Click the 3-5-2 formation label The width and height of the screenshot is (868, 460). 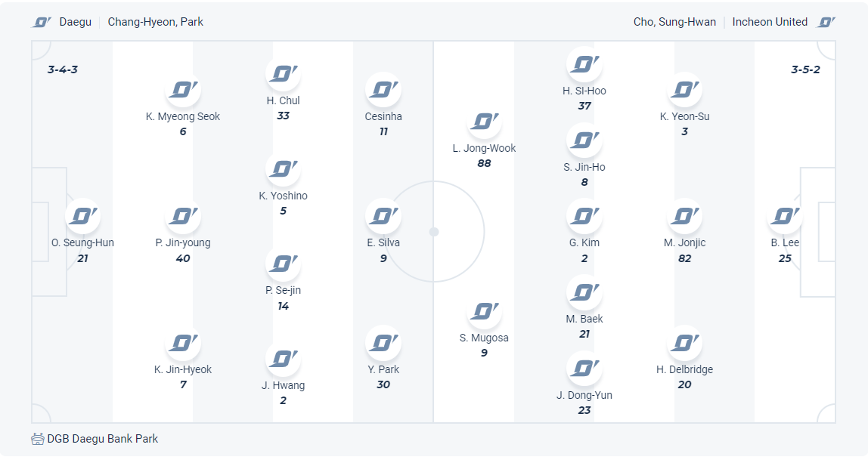click(x=805, y=69)
